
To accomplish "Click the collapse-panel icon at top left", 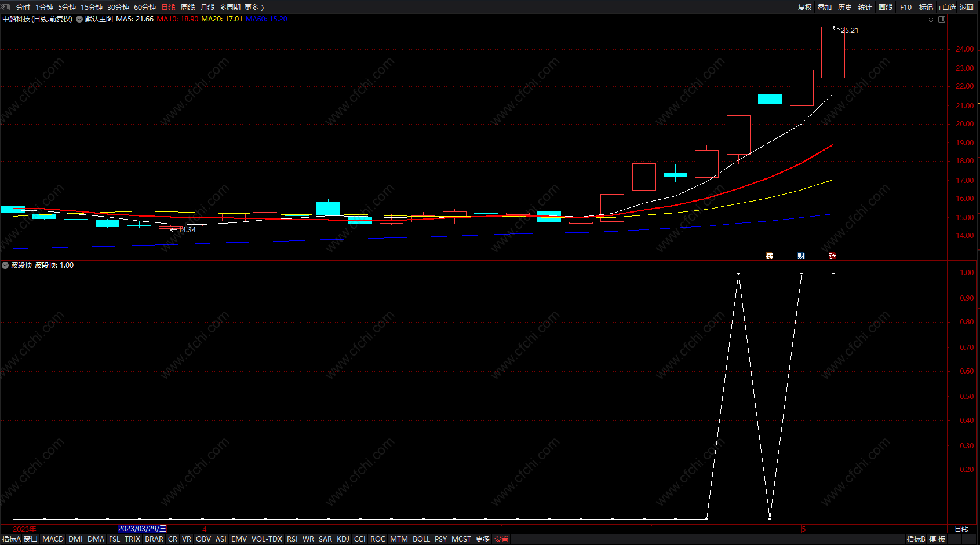I will (x=6, y=7).
